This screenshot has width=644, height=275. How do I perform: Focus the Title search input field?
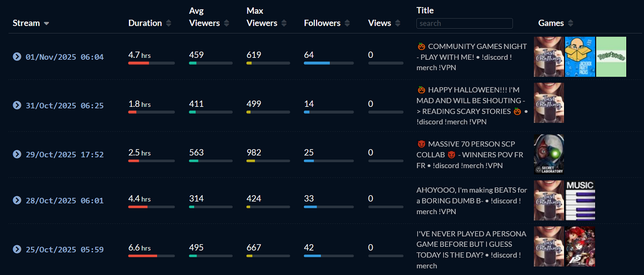(465, 23)
